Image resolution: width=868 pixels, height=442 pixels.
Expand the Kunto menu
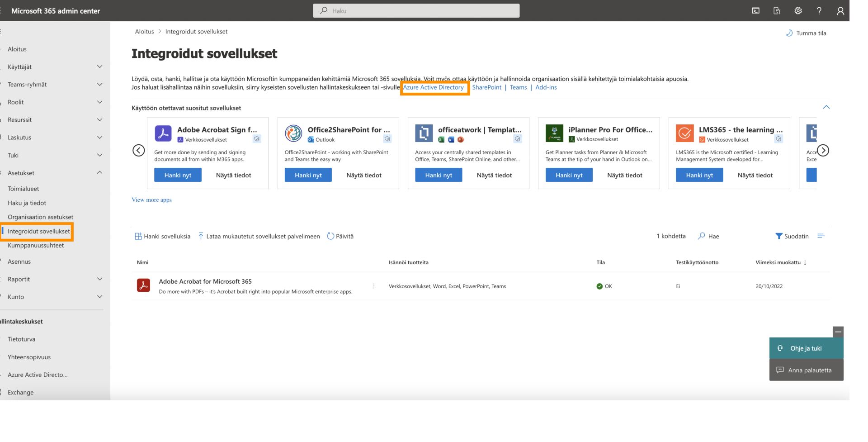point(100,297)
